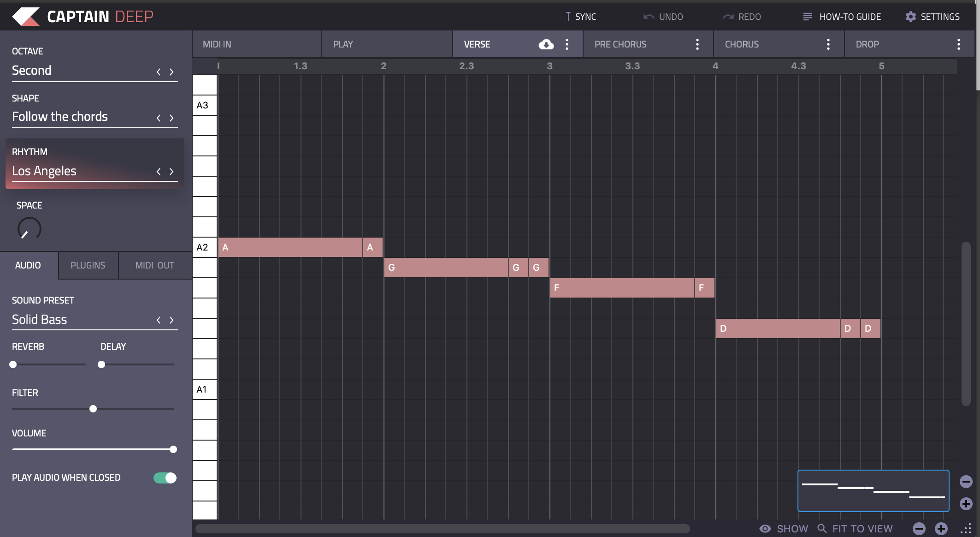The height and width of the screenshot is (537, 980).
Task: Select the long F note in bar 3
Action: (x=622, y=288)
